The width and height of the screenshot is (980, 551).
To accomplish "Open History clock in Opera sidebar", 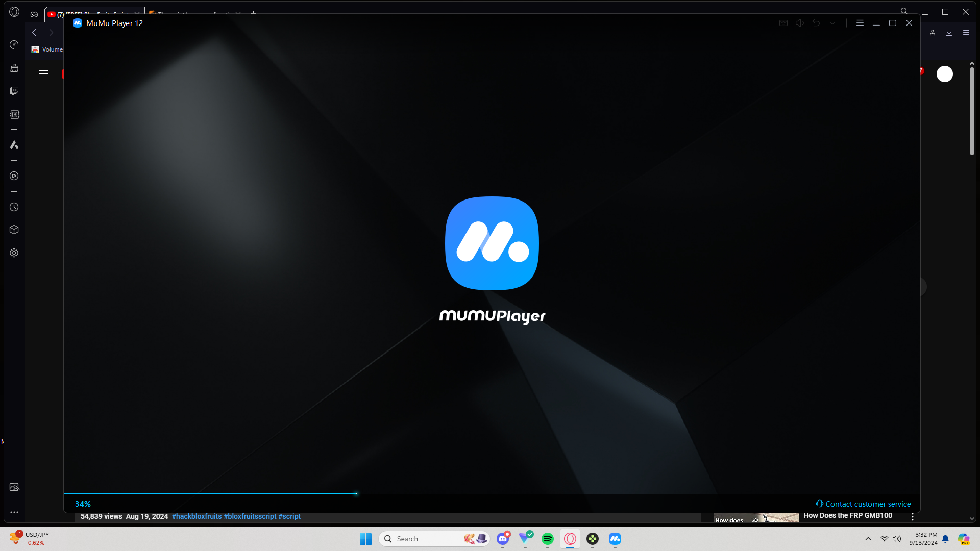I will (x=14, y=207).
